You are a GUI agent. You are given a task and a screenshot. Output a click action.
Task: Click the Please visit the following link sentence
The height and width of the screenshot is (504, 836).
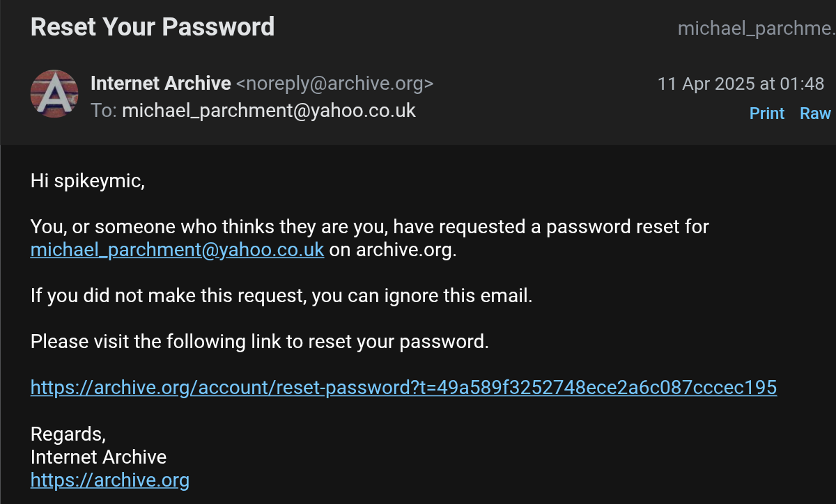click(x=260, y=342)
